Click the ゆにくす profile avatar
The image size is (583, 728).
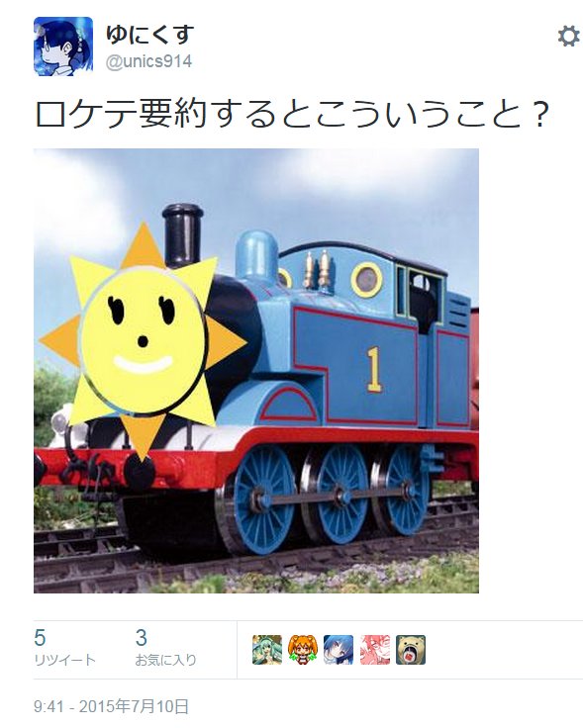pyautogui.click(x=63, y=46)
